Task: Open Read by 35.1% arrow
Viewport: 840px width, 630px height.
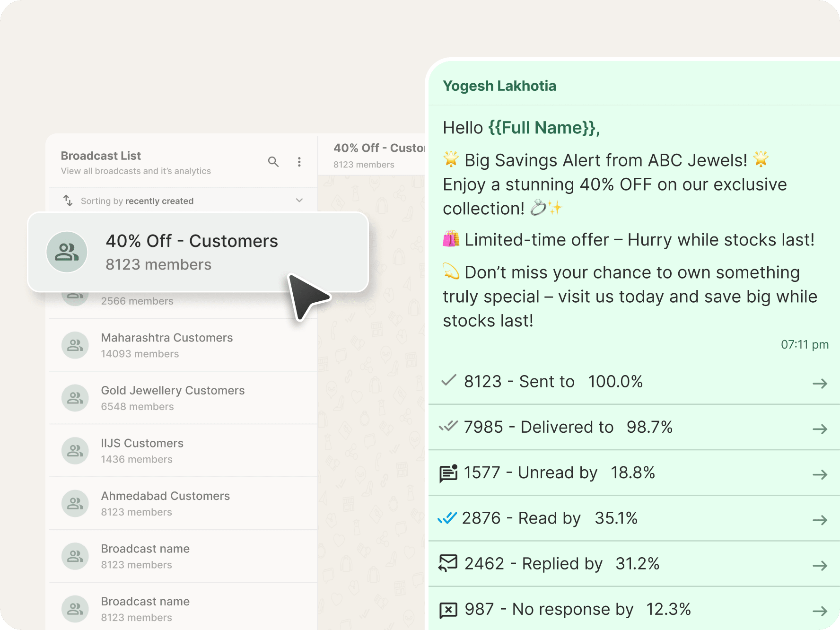Action: pos(820,520)
